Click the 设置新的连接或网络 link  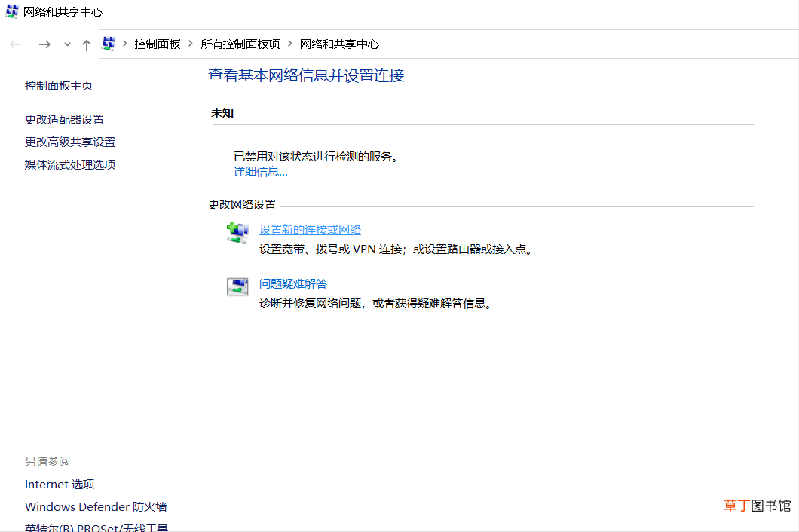(310, 230)
